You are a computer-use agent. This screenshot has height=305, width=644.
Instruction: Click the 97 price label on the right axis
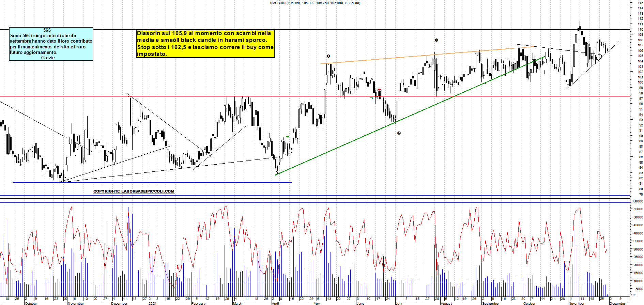641,98
